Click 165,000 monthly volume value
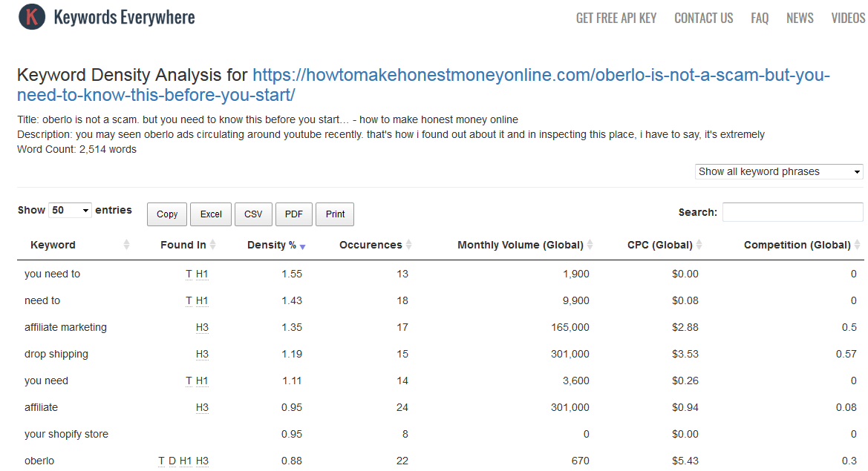This screenshot has height=471, width=868. coord(570,327)
